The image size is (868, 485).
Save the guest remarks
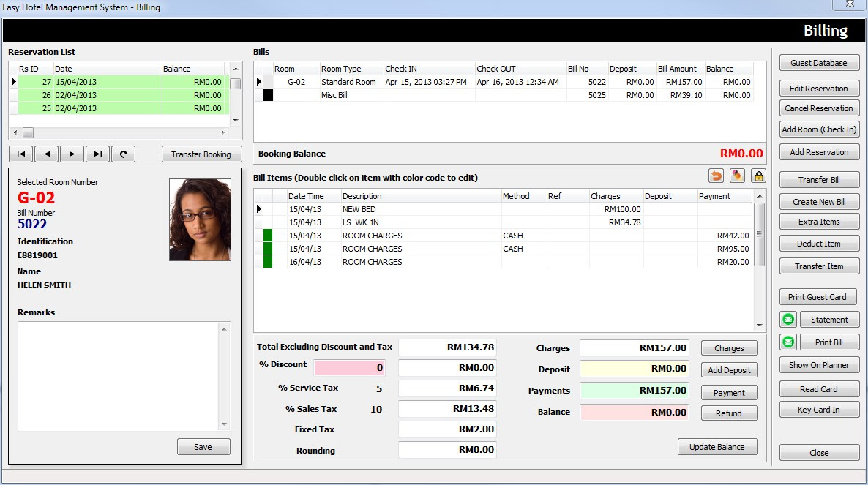pyautogui.click(x=203, y=447)
